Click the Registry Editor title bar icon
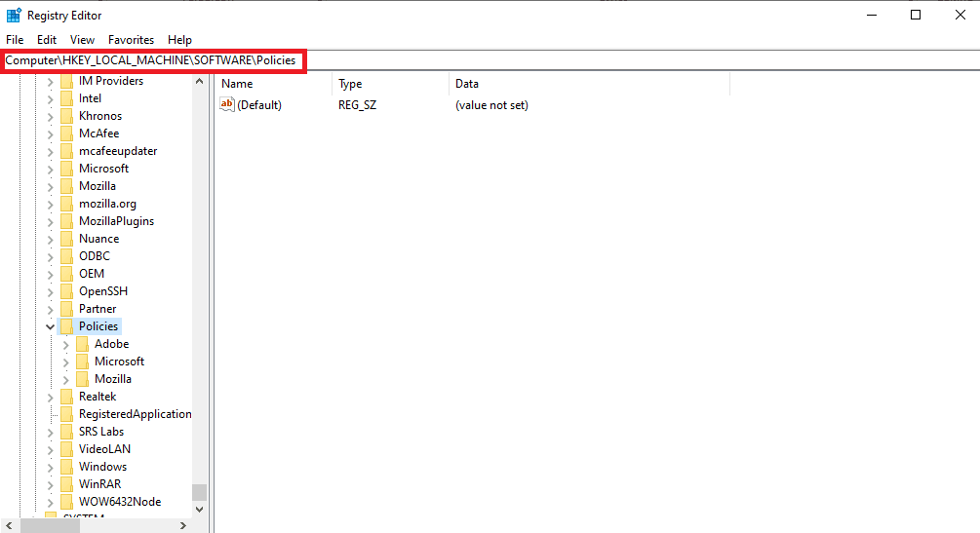 click(x=14, y=15)
